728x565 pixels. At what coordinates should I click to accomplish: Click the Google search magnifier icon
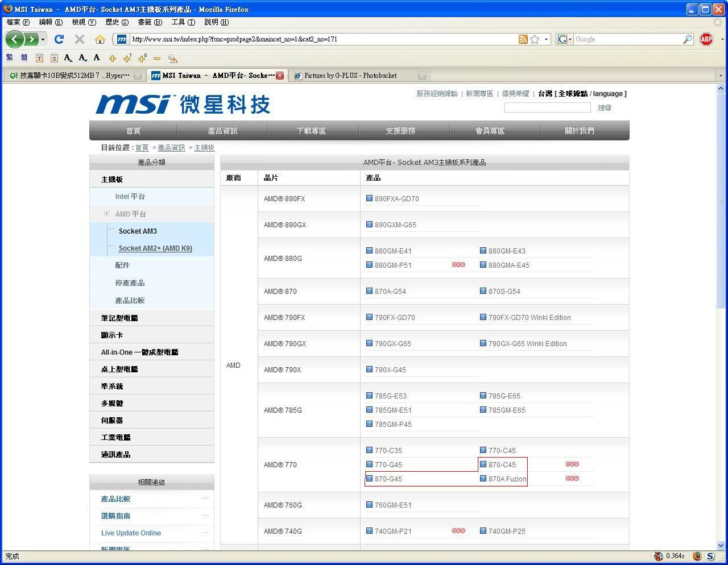tap(688, 39)
